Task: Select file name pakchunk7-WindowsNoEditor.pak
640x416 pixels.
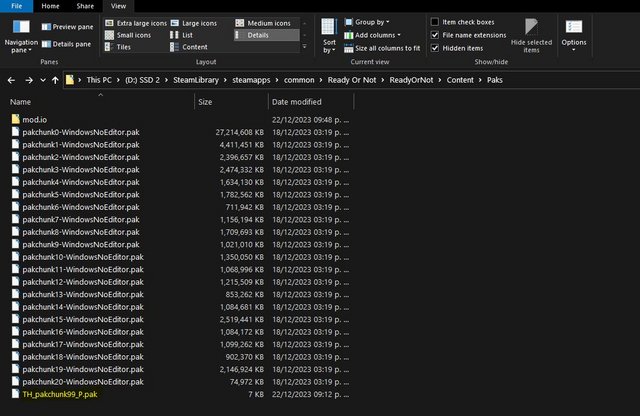Action: (81, 220)
